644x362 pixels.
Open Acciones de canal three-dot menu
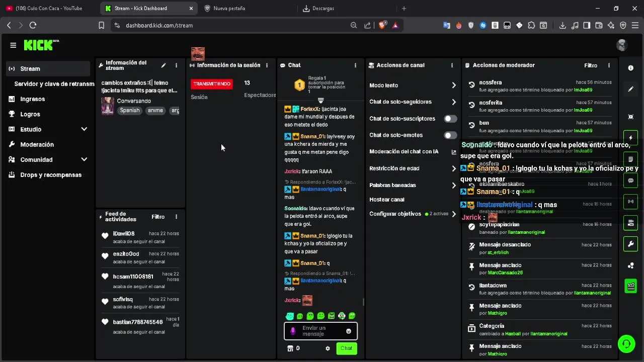[452, 65]
